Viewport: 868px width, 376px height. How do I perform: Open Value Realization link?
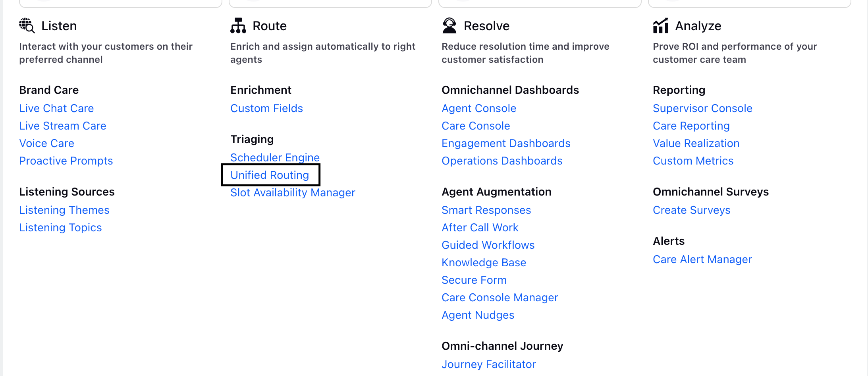pyautogui.click(x=696, y=143)
